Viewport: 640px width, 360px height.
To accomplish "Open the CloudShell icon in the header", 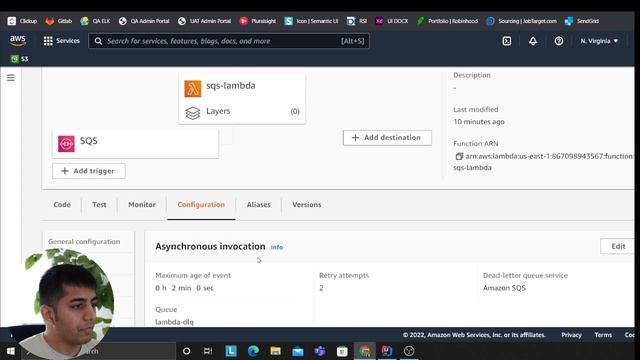I will click(507, 41).
